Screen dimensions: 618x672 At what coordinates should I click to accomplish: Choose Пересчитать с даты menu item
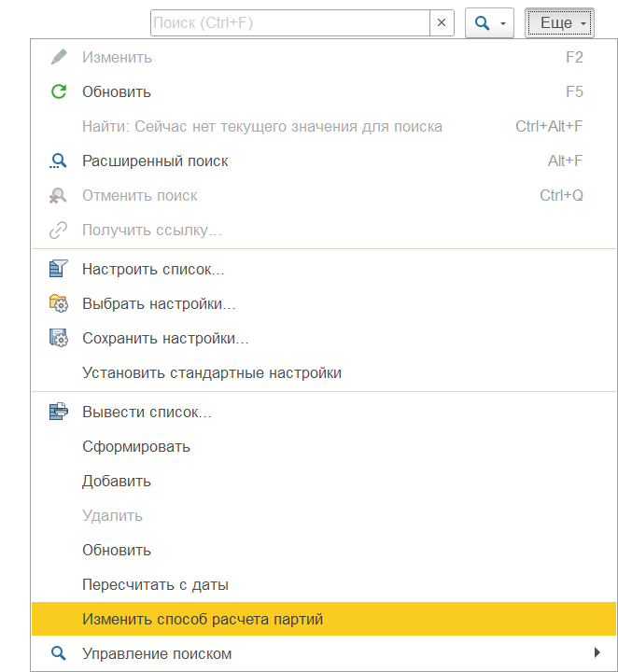[x=155, y=584]
